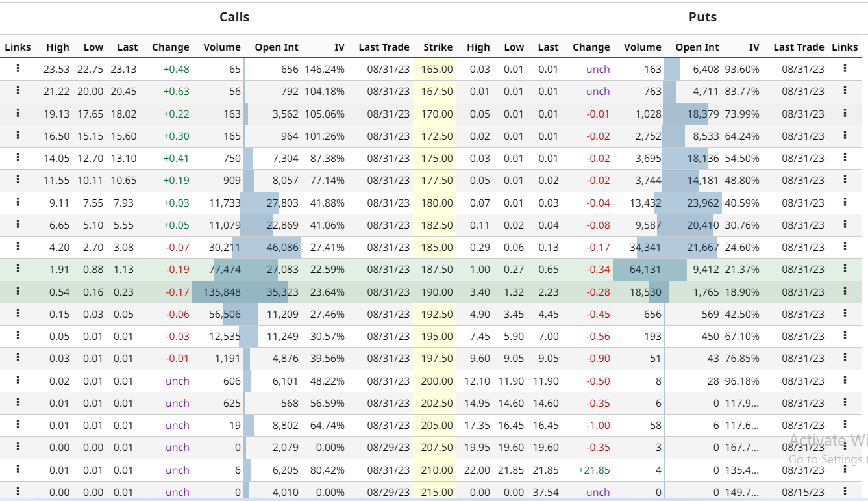
Task: Open puts links menu for 175.00 strike
Action: 845,157
